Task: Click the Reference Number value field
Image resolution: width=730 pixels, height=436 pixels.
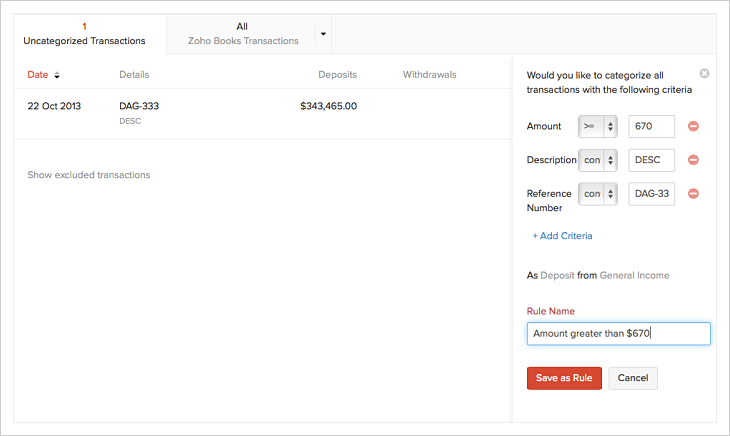Action: [x=651, y=194]
